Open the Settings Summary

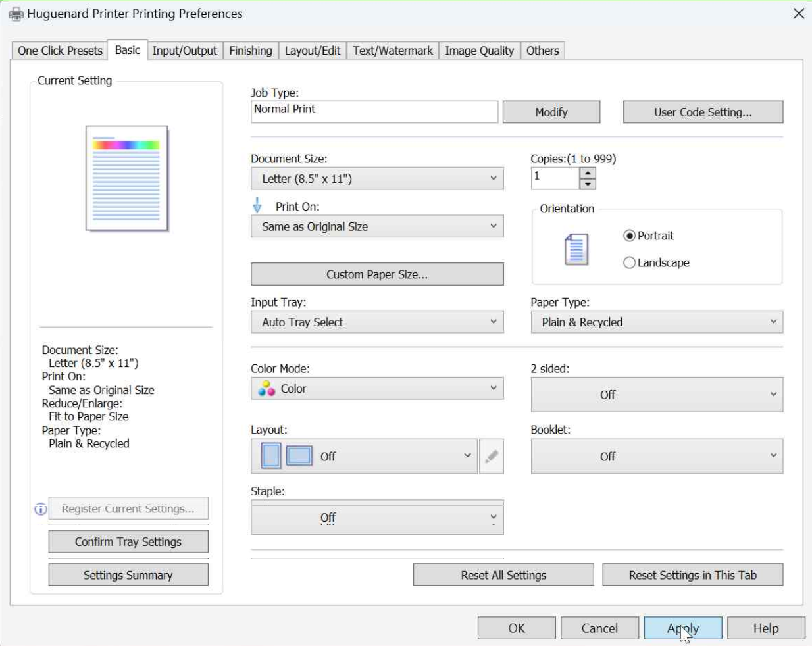click(128, 575)
